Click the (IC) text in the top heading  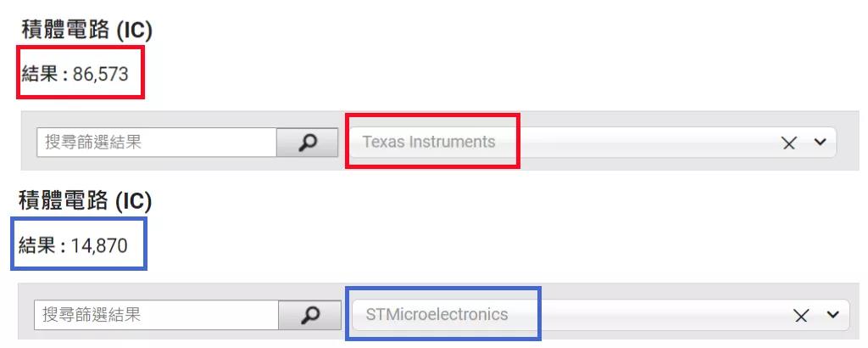pyautogui.click(x=133, y=31)
